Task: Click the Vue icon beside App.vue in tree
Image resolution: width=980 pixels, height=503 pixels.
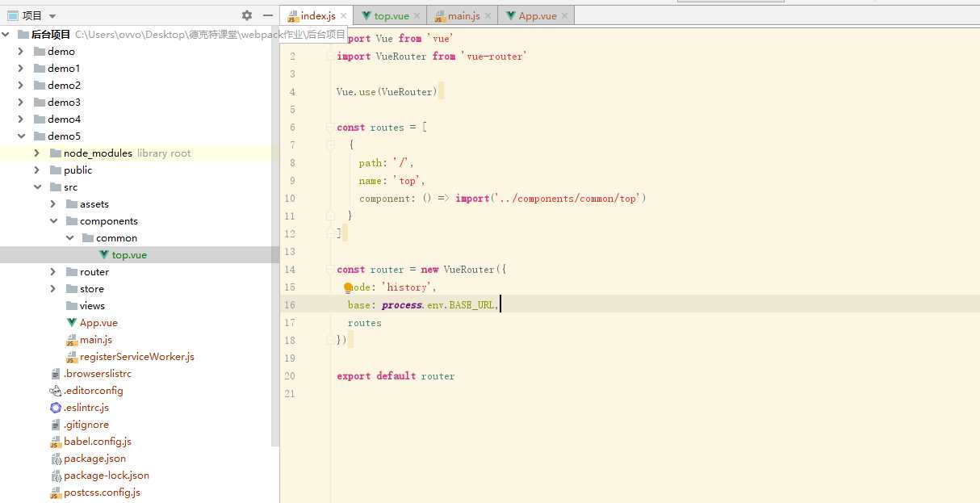Action: pyautogui.click(x=72, y=323)
